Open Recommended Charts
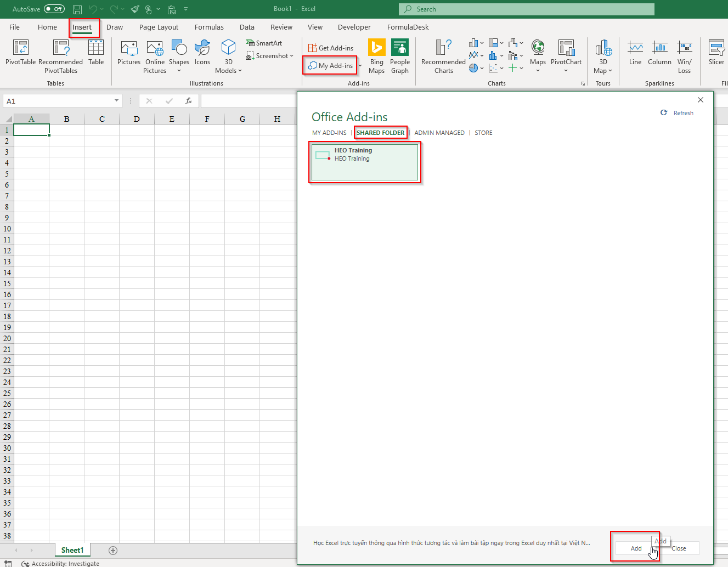728x567 pixels. coord(443,56)
